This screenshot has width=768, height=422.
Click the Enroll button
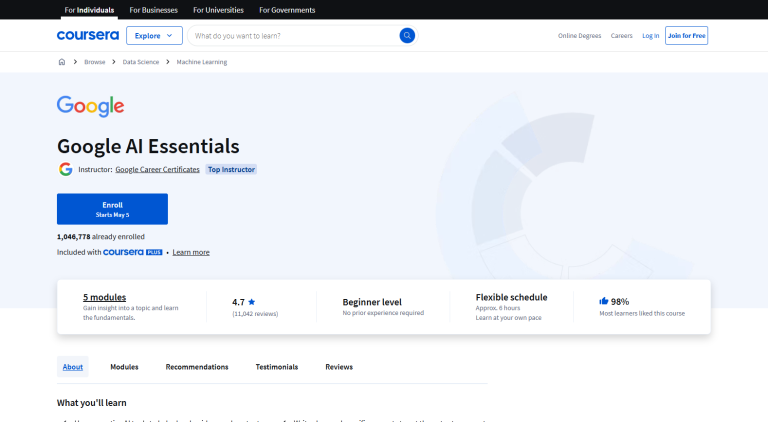coord(112,209)
